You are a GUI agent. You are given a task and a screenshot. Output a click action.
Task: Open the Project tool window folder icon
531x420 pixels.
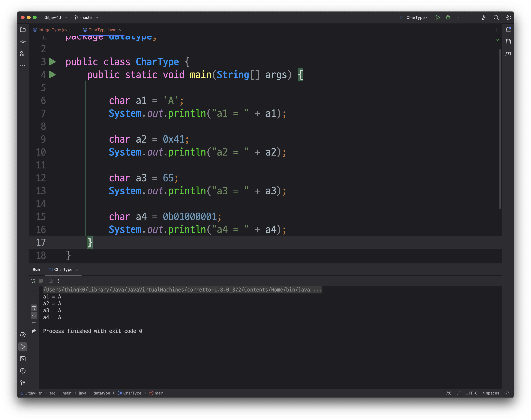click(23, 30)
